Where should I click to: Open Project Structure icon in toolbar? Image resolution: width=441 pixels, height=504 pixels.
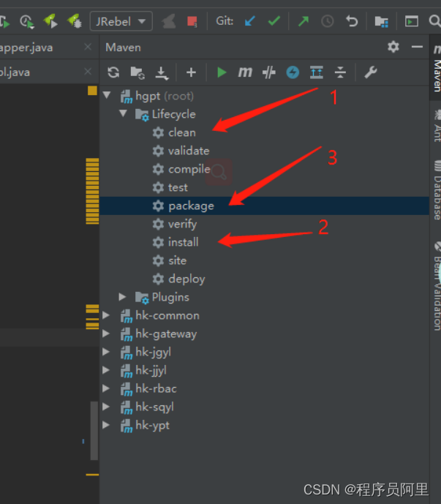point(381,21)
